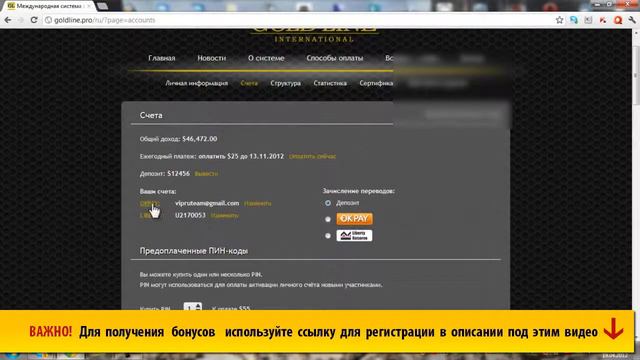Image resolution: width=640 pixels, height=360 pixels.
Task: Click the Вывести deposit link
Action: point(206,174)
